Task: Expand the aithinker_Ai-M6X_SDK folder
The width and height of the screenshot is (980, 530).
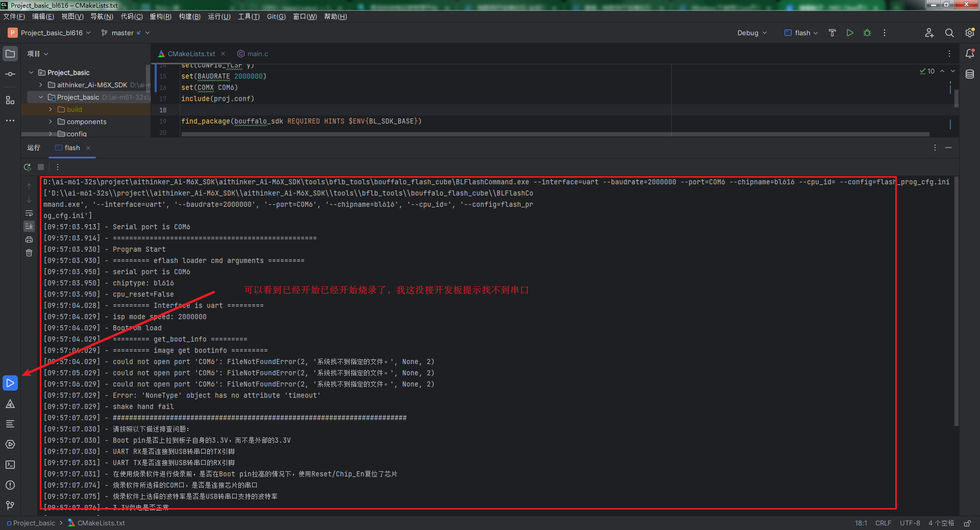Action: click(41, 85)
